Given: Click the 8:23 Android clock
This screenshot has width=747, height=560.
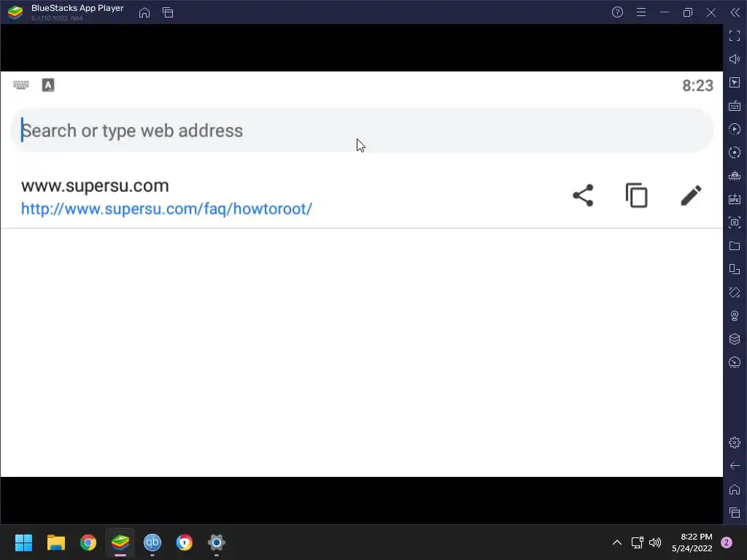Looking at the screenshot, I should (x=698, y=86).
